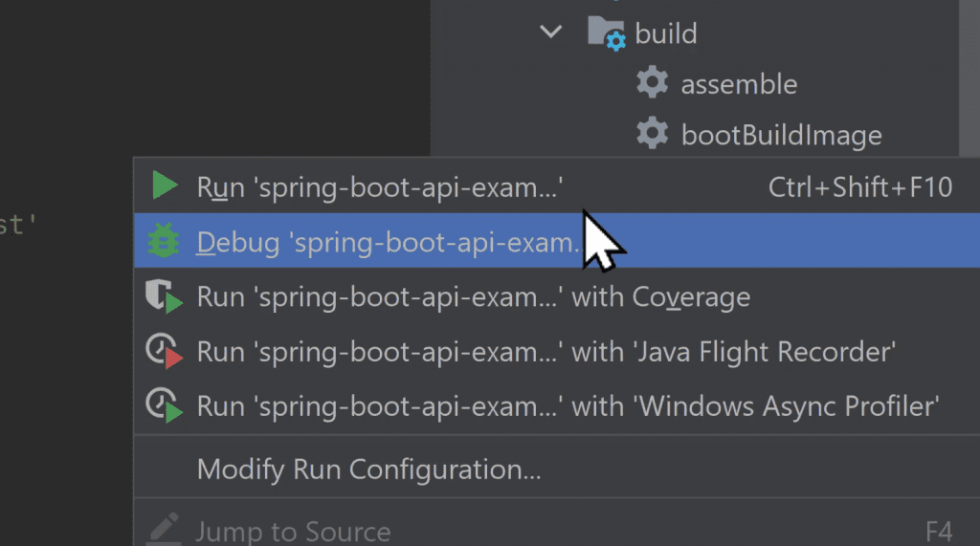The image size is (980, 546).
Task: Select the bootBuildImage Gradle task
Action: coord(781,134)
